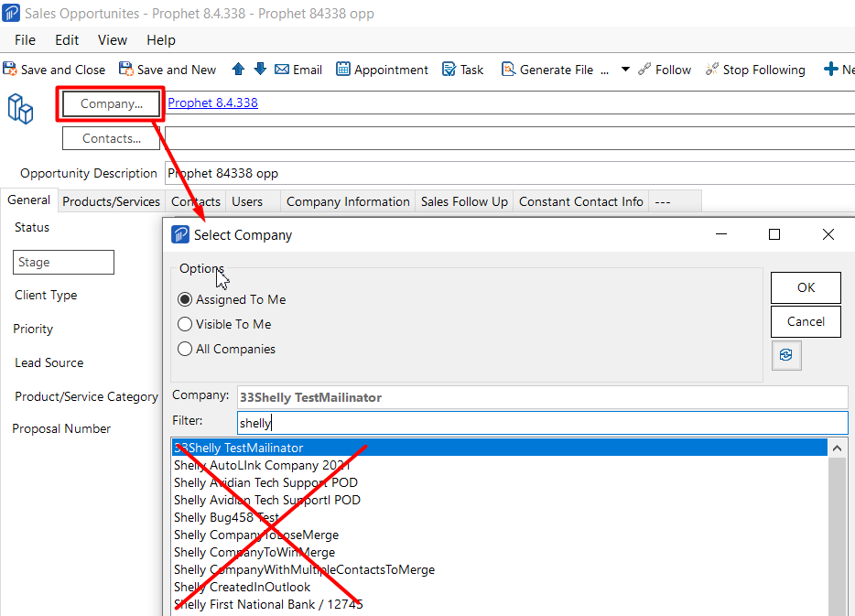
Task: Click the Prophet logo in main title bar
Action: point(11,13)
